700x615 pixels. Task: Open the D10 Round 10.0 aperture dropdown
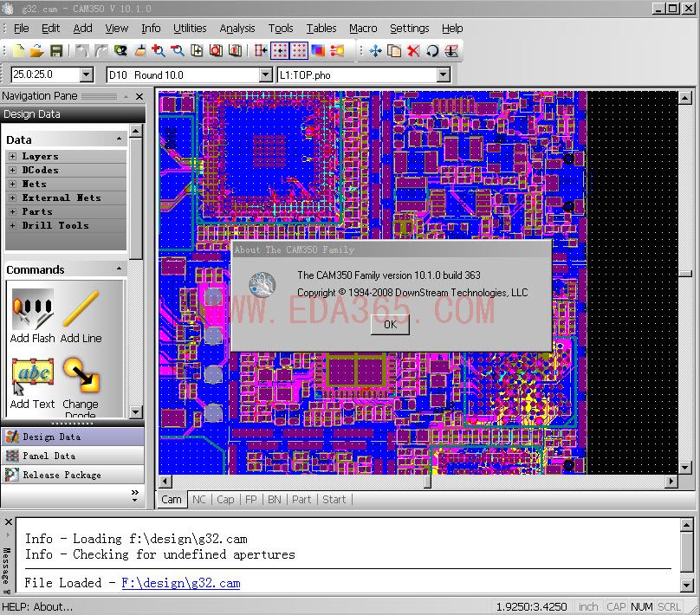tap(266, 74)
